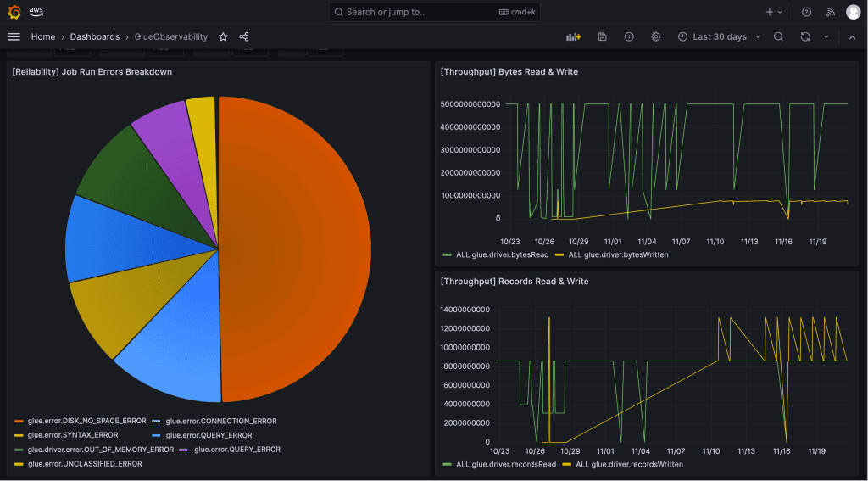868x481 pixels.
Task: Click the add panel icon
Action: click(574, 36)
